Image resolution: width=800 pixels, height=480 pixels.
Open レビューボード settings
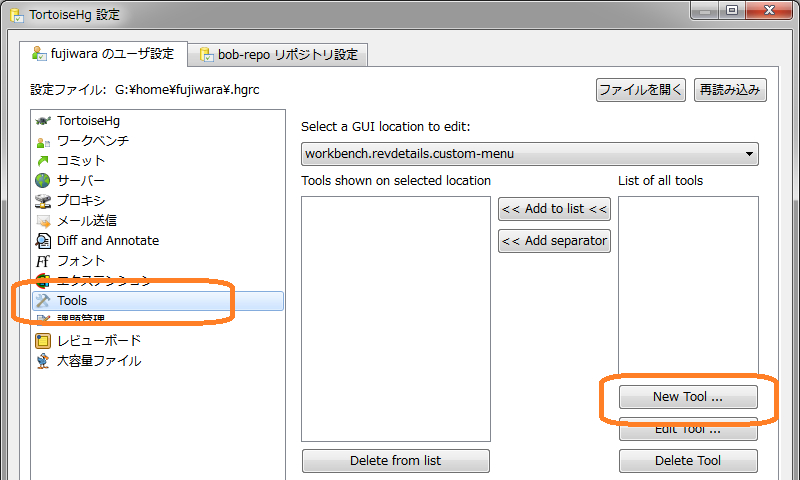tap(158, 341)
